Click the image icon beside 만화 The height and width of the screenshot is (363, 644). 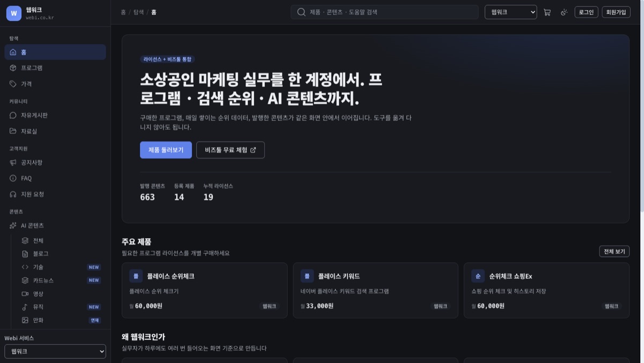pyautogui.click(x=25, y=320)
